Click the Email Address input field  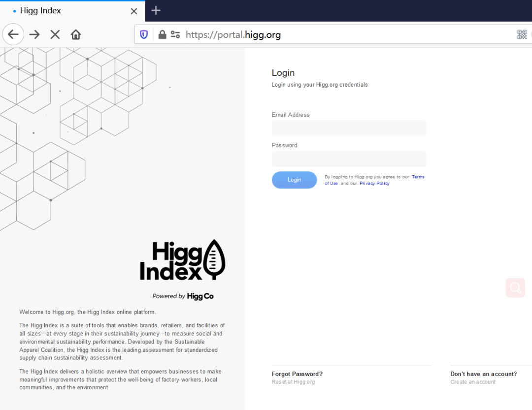tap(349, 127)
